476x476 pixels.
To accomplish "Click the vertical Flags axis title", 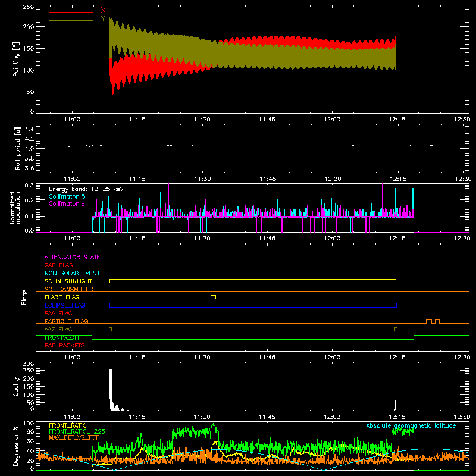I will (x=24, y=297).
